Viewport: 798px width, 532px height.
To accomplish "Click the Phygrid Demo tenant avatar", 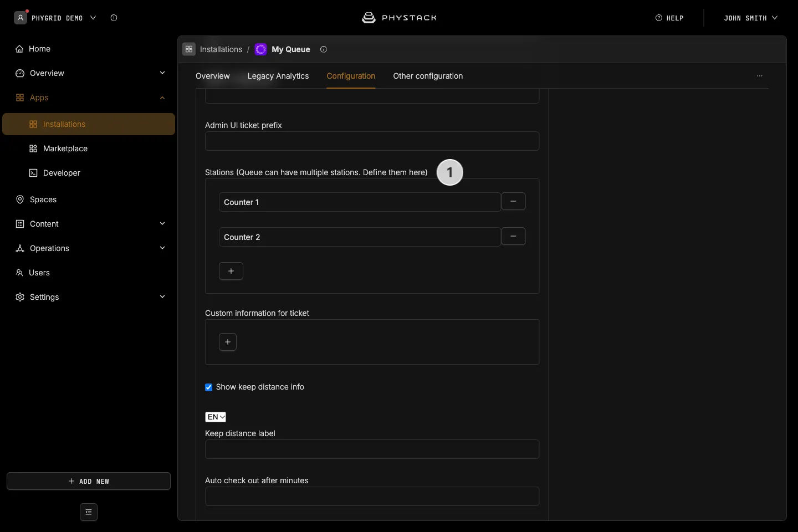I will pos(21,18).
